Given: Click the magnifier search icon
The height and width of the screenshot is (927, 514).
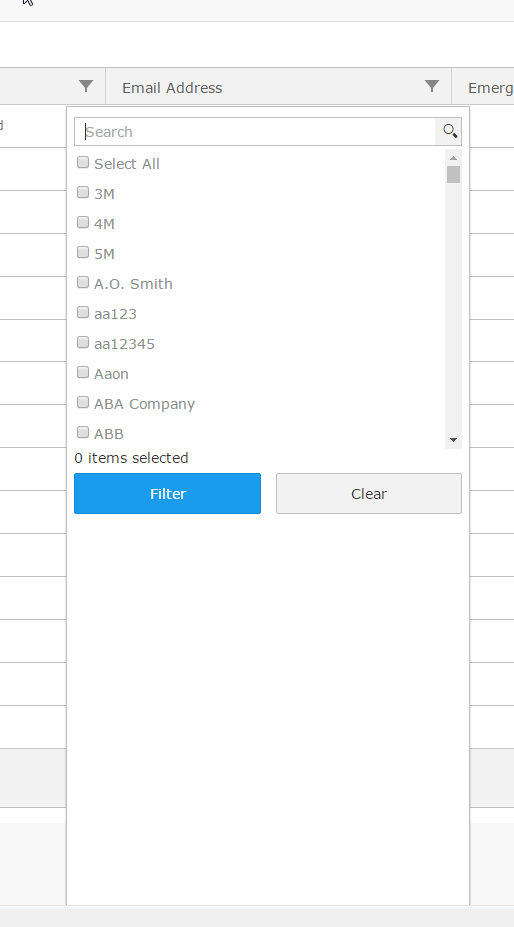Looking at the screenshot, I should point(450,131).
